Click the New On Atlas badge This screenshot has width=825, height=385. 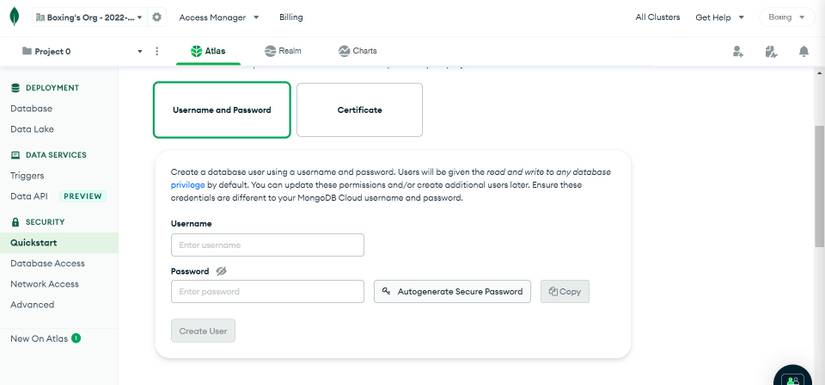point(76,338)
